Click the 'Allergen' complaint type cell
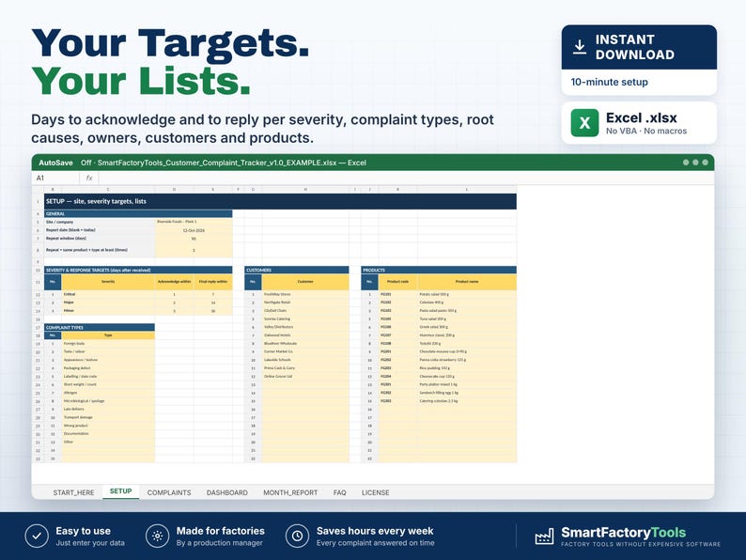The image size is (746, 560). point(108,393)
